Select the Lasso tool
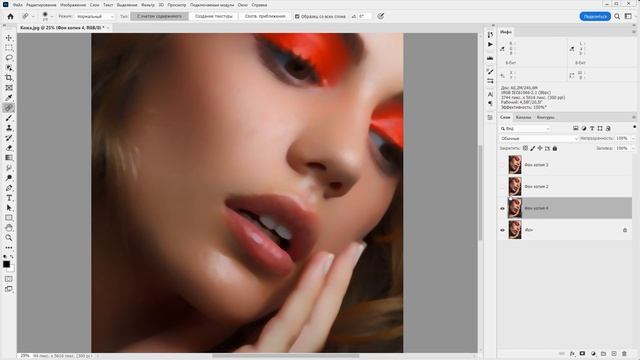The height and width of the screenshot is (360, 640). [x=9, y=58]
